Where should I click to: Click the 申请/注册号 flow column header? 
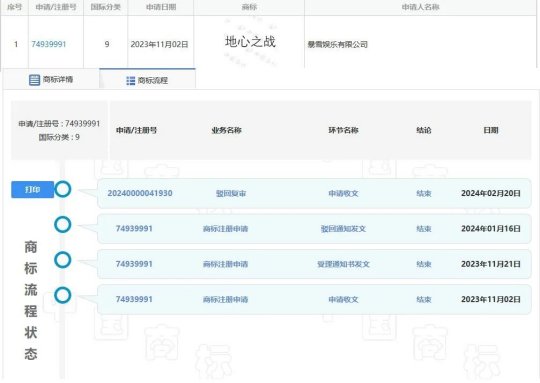pos(136,130)
